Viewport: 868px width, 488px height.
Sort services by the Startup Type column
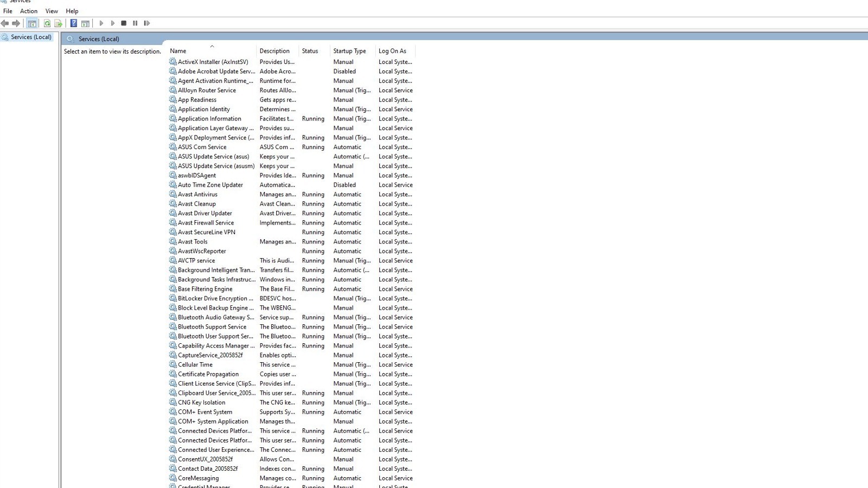[350, 50]
